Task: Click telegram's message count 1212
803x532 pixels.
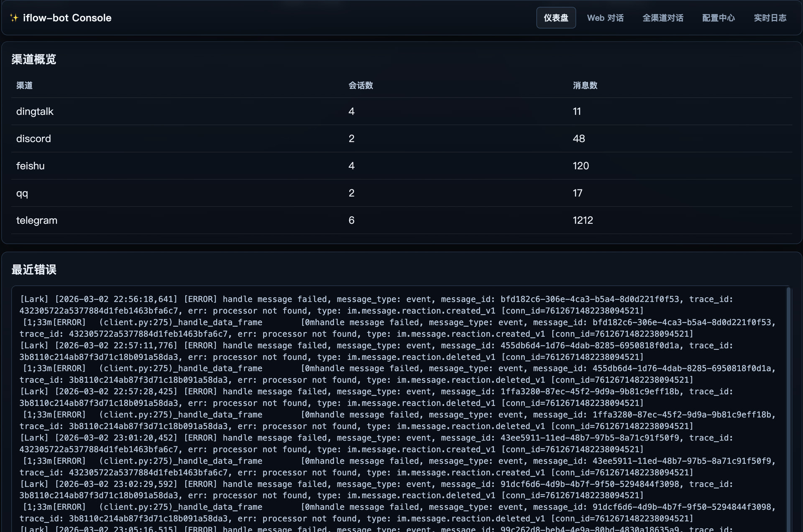Action: [x=583, y=220]
